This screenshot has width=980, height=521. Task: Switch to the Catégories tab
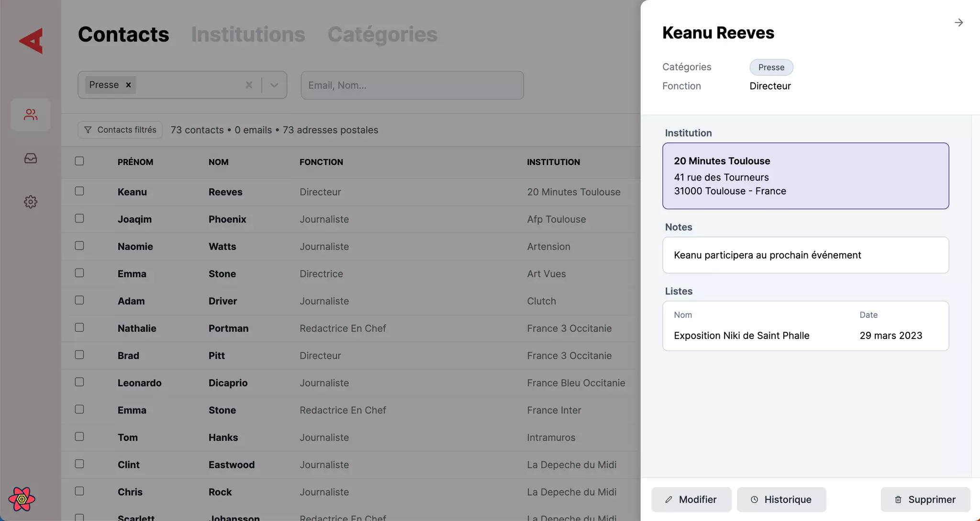[382, 34]
